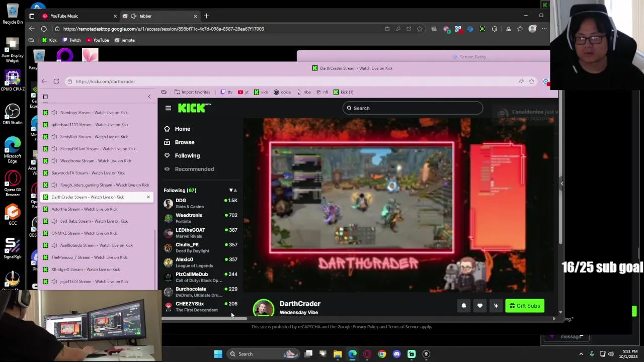The image size is (644, 362).
Task: Switch to Astorthe Stream tab
Action: (96, 209)
